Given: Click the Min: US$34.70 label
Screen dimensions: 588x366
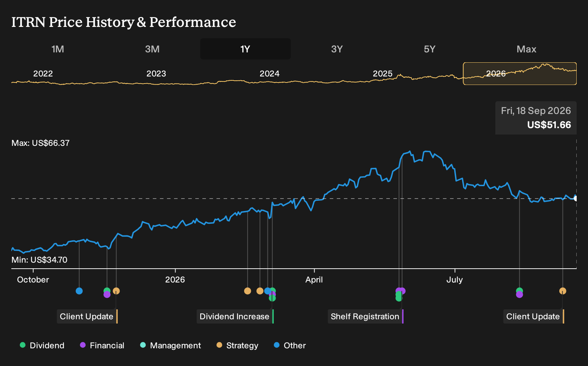Looking at the screenshot, I should (x=39, y=260).
